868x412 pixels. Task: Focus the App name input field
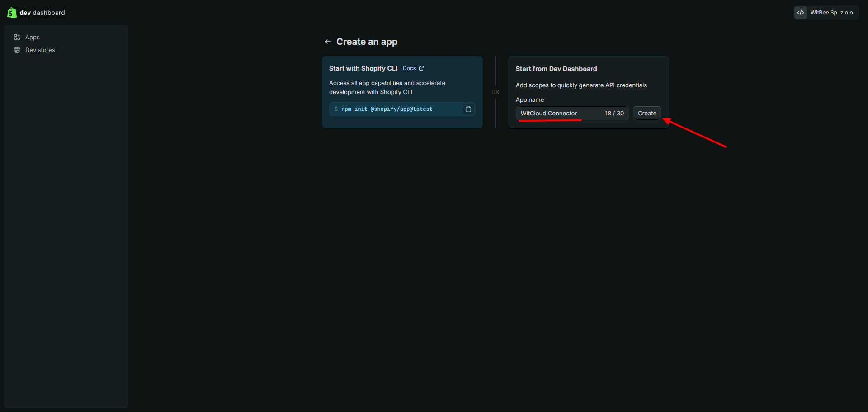coord(572,113)
